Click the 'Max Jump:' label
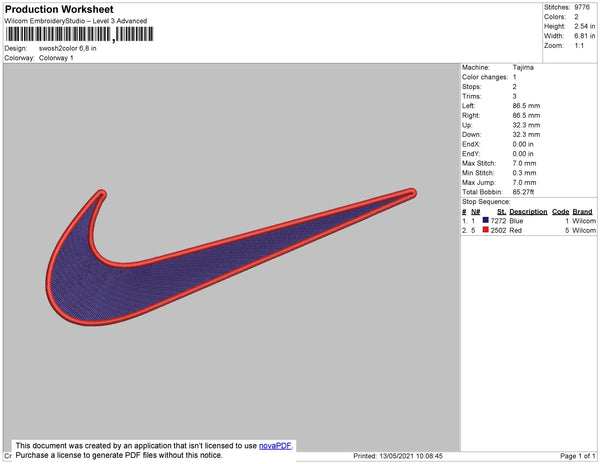This screenshot has height=464, width=600. [479, 182]
